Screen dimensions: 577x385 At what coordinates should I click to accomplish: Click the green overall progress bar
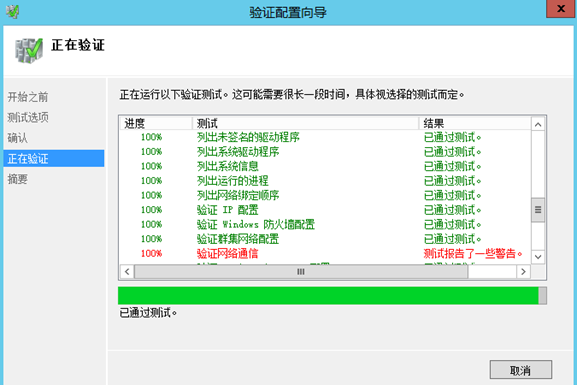coord(332,296)
